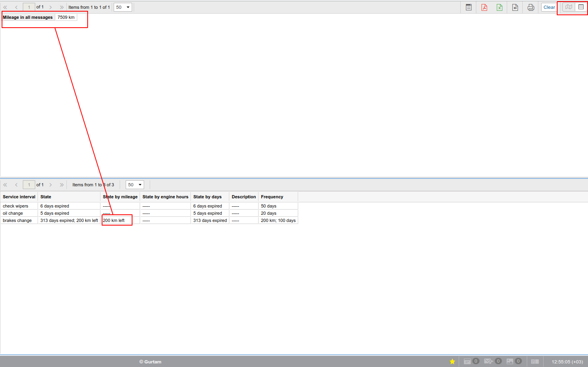Toggle the map view button
The image size is (588, 367).
[568, 7]
